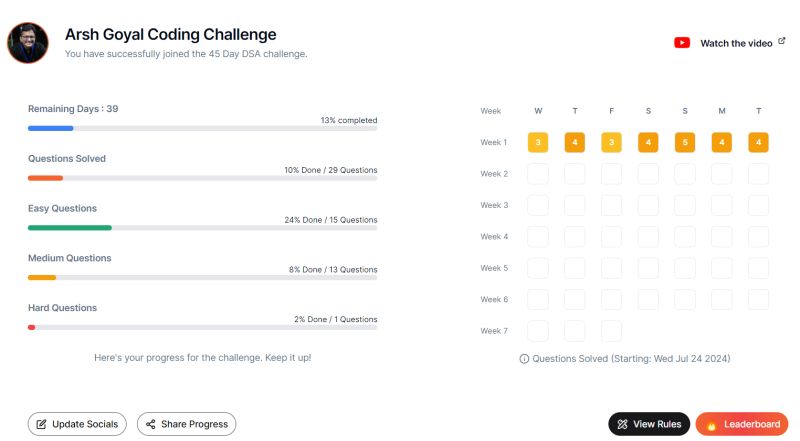Click Arsh Goyal's profile picture
The width and height of the screenshot is (800, 441).
pos(28,43)
